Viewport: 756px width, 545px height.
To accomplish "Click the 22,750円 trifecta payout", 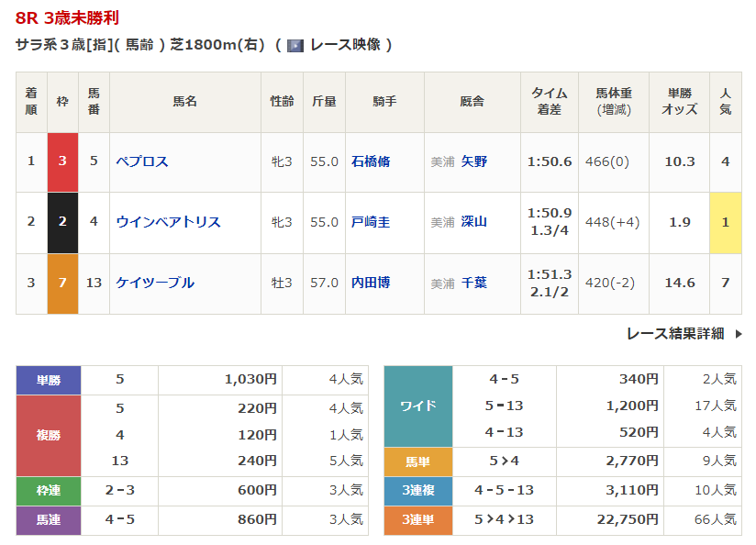I will coord(628,519).
